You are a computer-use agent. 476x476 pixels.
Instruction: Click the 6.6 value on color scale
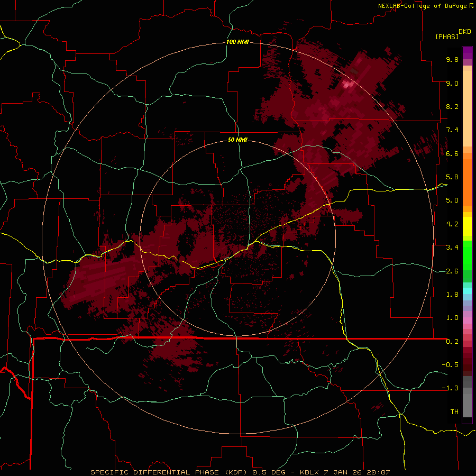[452, 153]
